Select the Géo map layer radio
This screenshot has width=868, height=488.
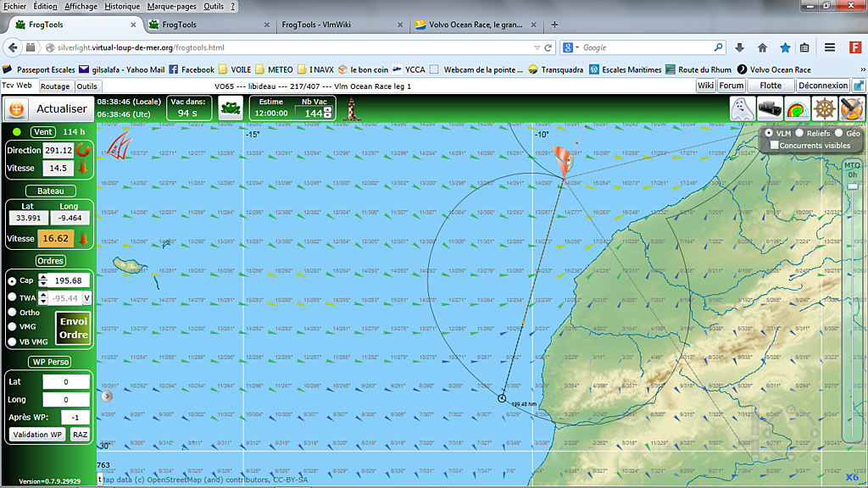[x=838, y=133]
